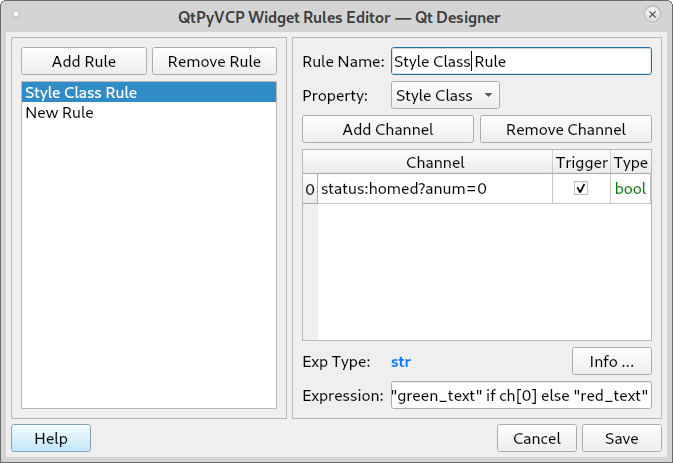673x463 pixels.
Task: Select row header 0 in channel table
Action: (310, 189)
